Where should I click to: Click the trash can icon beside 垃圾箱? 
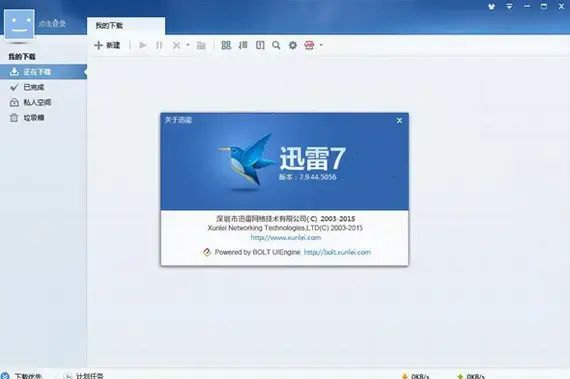(x=14, y=118)
